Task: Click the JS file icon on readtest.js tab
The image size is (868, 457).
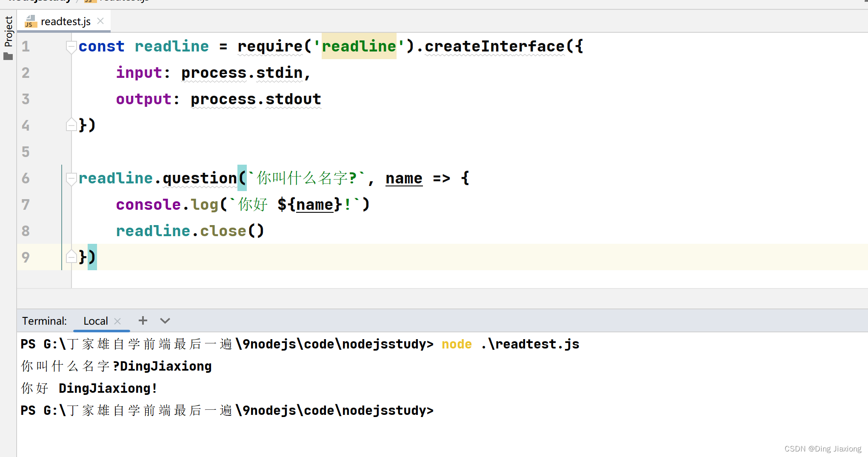Action: coord(31,21)
